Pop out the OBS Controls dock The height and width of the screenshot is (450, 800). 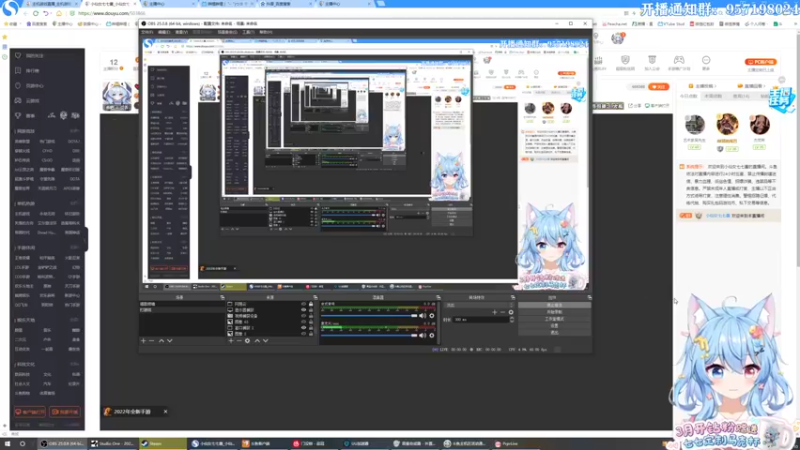pyautogui.click(x=589, y=297)
